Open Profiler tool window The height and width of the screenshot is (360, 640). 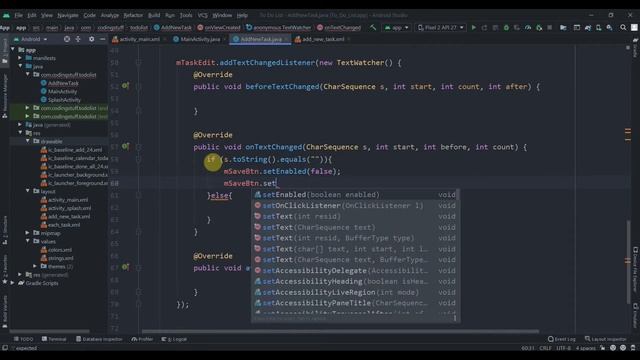click(142, 339)
